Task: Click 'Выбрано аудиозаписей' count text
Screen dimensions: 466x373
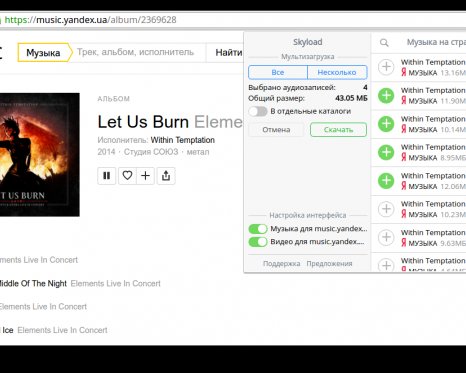Action: point(292,88)
